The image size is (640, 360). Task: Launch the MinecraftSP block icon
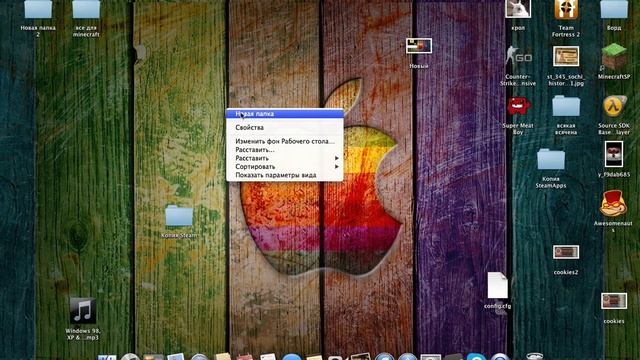[614, 56]
